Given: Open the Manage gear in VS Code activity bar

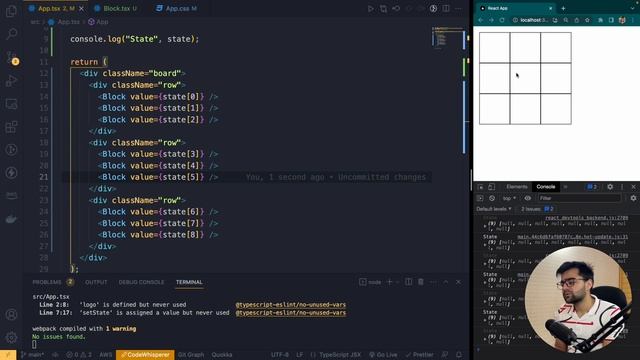Looking at the screenshot, I should [x=11, y=338].
